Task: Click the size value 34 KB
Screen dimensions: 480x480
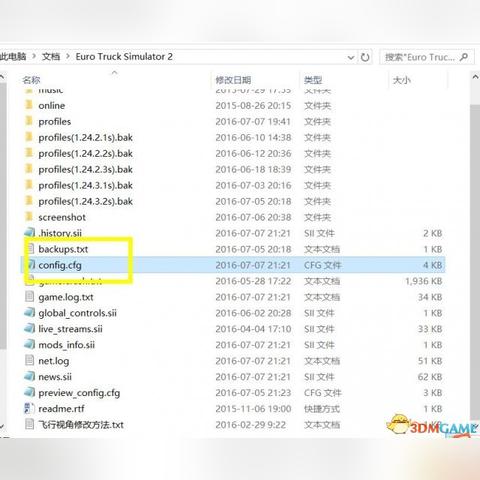Action: click(x=430, y=297)
